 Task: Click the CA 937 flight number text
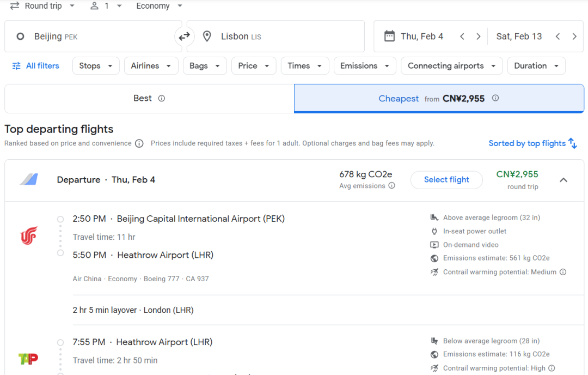[x=197, y=279]
